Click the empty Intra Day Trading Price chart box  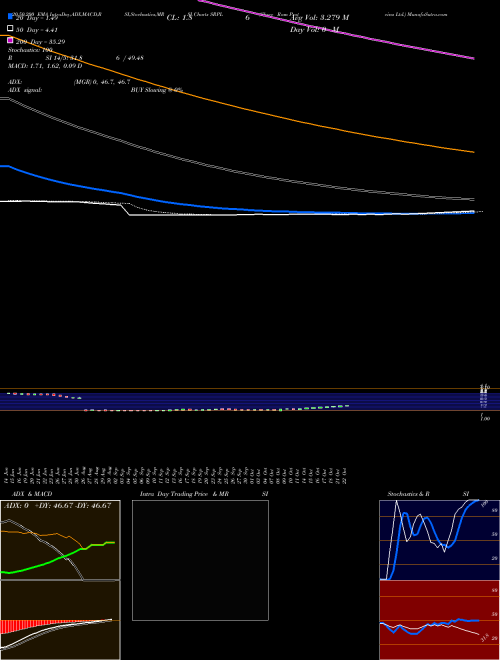200,560
